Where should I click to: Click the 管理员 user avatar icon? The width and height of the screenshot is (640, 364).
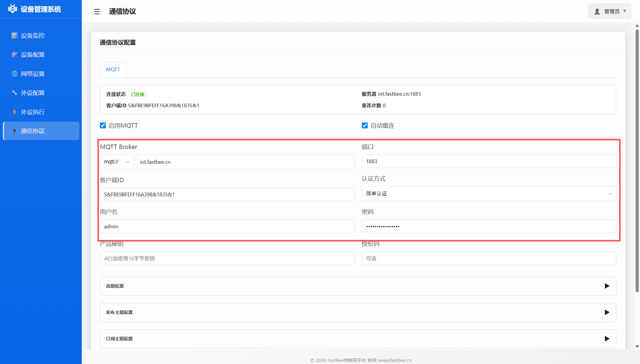(x=597, y=12)
